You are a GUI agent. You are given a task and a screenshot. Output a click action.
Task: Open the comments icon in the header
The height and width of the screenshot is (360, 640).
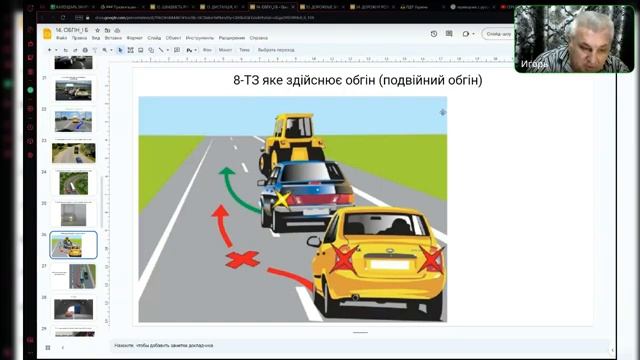(449, 34)
